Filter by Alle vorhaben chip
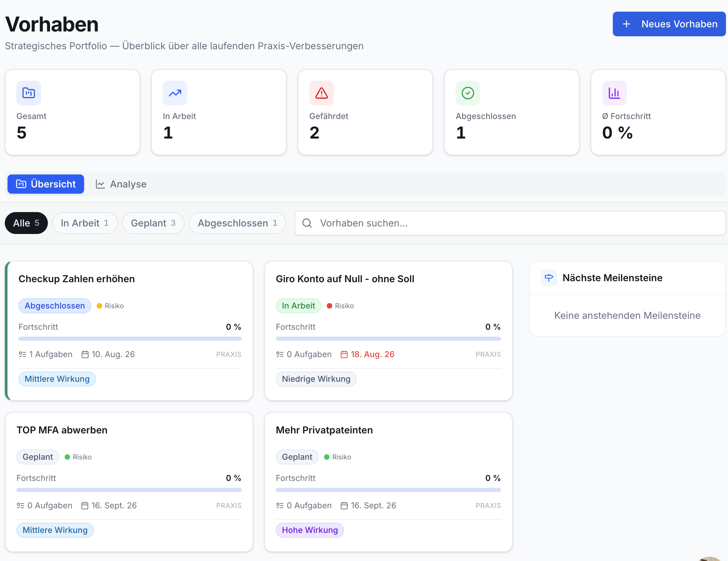 pos(26,223)
